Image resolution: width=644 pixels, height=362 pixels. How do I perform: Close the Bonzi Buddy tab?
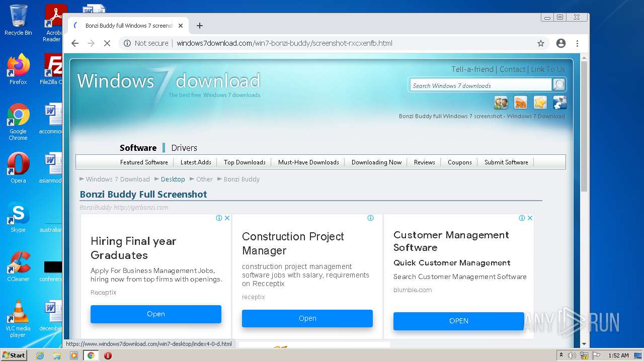click(181, 26)
